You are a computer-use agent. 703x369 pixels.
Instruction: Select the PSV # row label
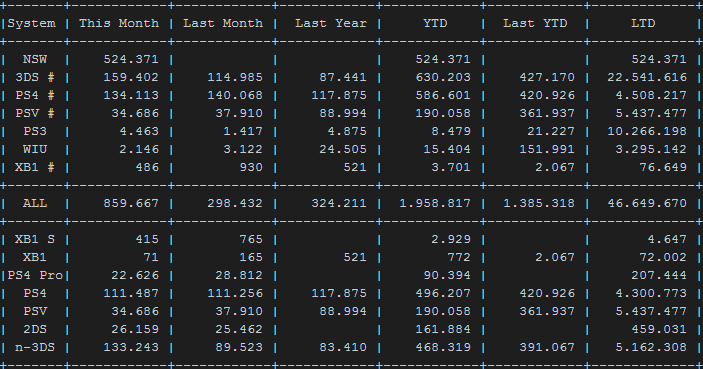coord(35,113)
